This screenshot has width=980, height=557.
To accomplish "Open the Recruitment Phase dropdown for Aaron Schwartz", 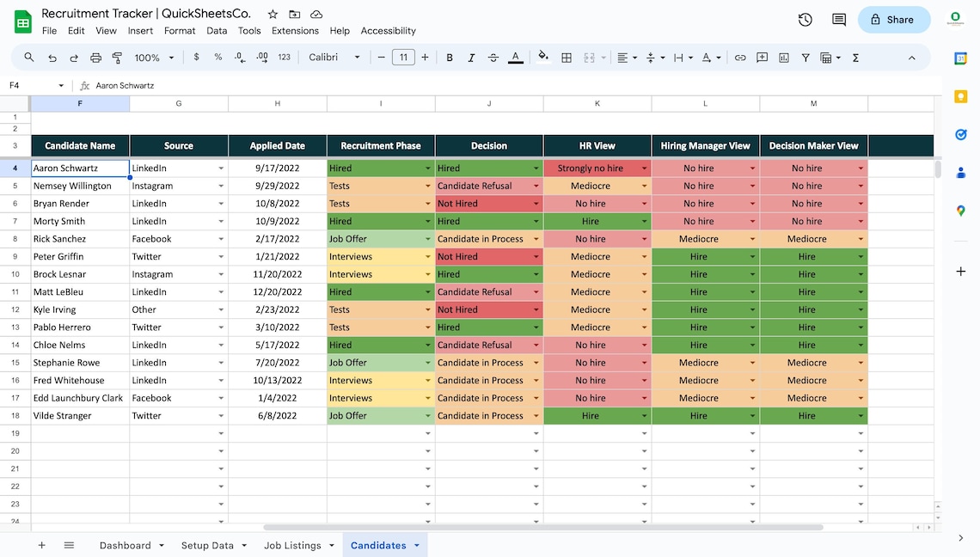I will [x=427, y=168].
